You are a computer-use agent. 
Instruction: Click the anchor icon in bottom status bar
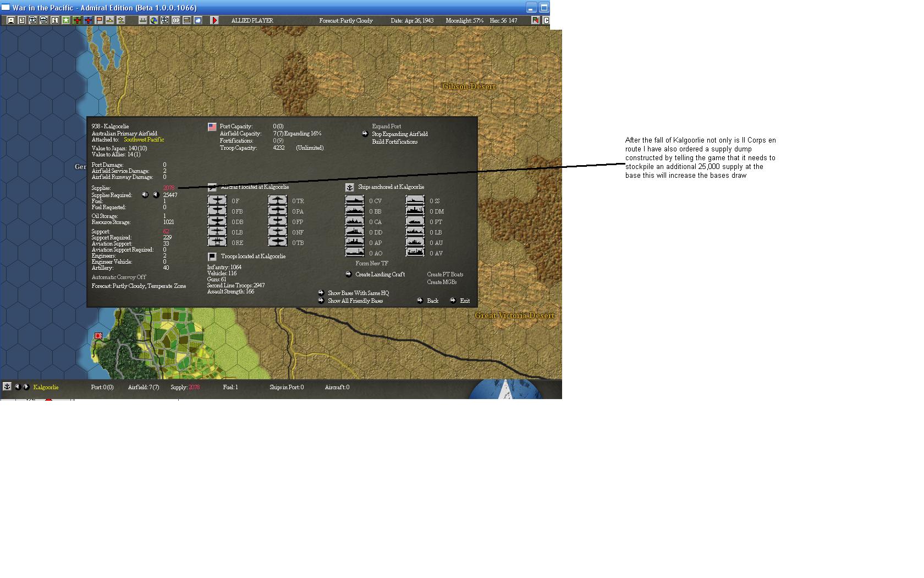[x=7, y=386]
